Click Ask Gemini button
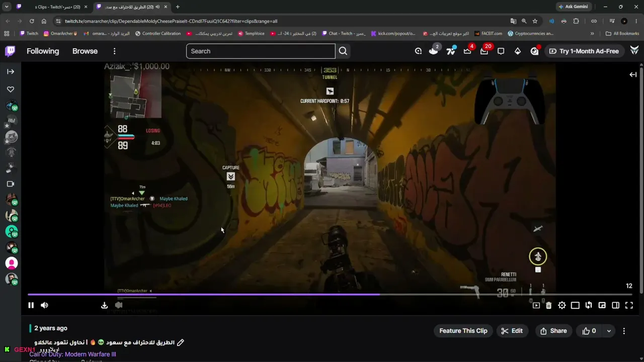 (573, 7)
